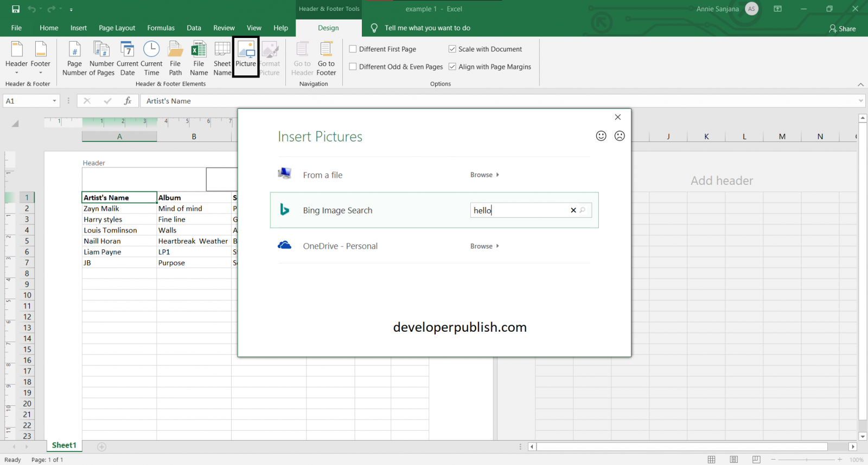
Task: Open the File menu
Action: click(16, 28)
